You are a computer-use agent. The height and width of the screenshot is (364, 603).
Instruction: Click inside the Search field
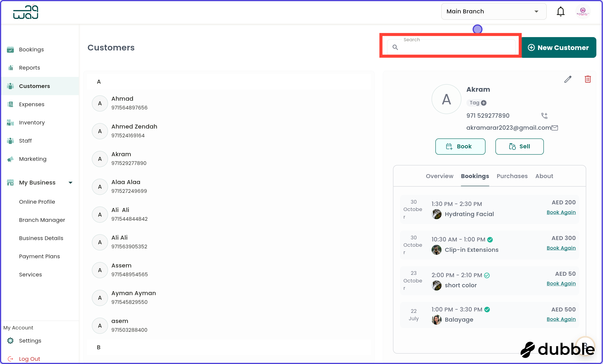(x=451, y=47)
